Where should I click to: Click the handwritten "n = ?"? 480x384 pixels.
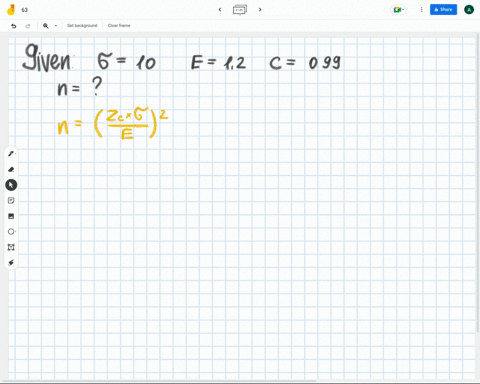click(x=79, y=87)
